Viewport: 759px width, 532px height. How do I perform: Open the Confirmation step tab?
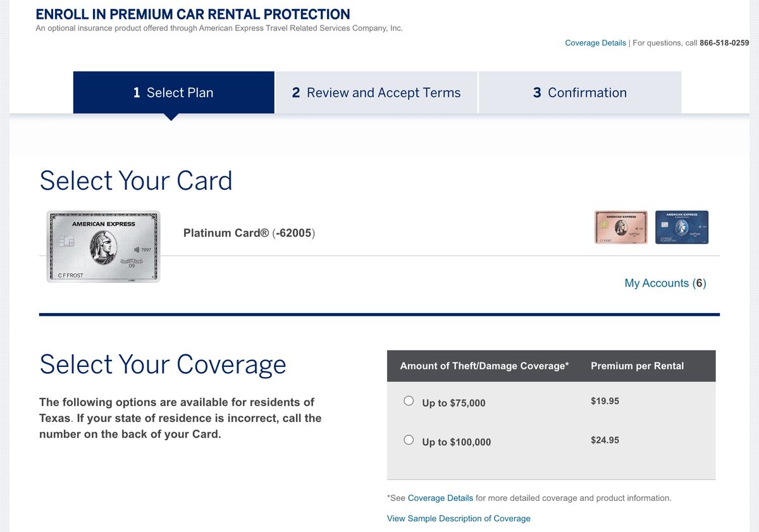(580, 92)
